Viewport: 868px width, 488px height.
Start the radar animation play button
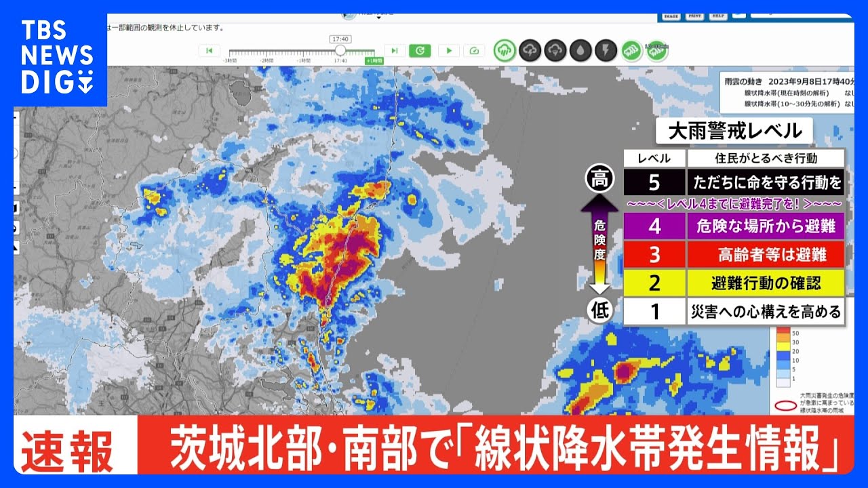(x=448, y=50)
